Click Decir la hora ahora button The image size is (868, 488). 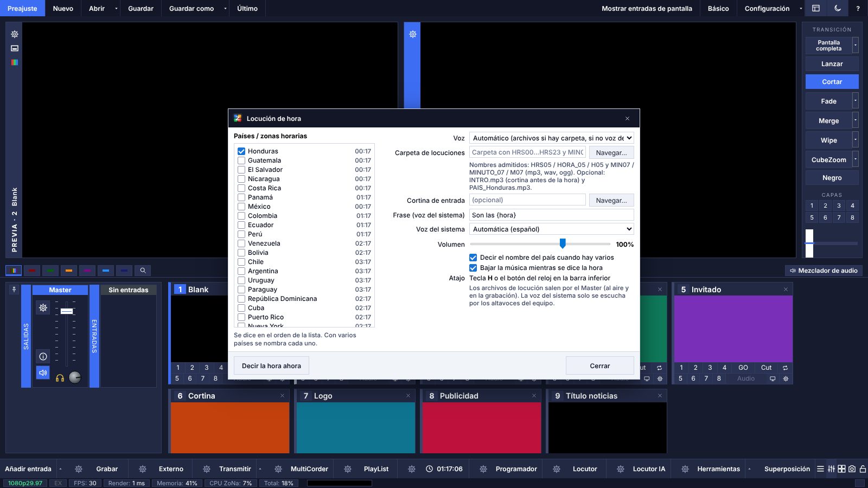click(x=271, y=366)
